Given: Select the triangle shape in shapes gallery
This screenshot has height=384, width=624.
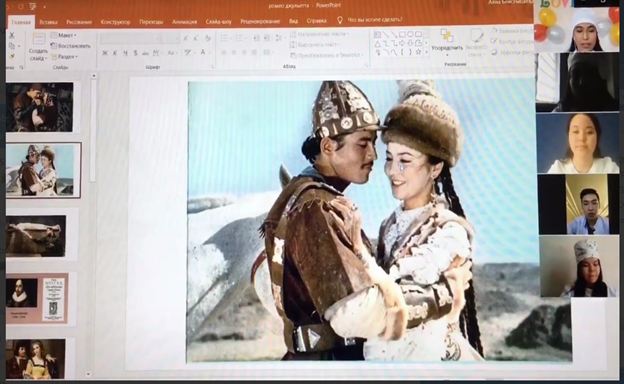Looking at the screenshot, I should [x=378, y=43].
